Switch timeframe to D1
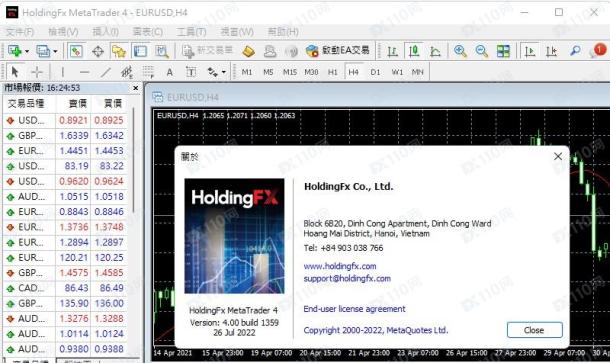This screenshot has width=610, height=363. [x=375, y=72]
